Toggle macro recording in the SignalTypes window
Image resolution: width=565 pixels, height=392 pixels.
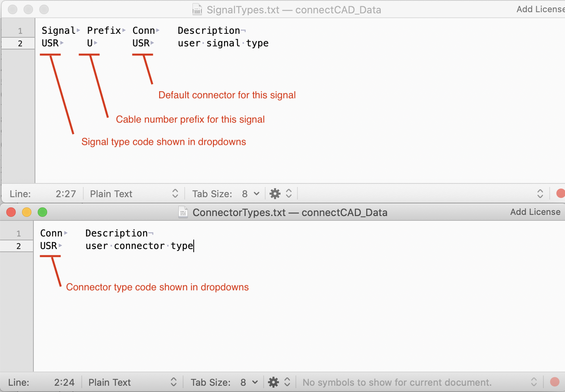561,194
